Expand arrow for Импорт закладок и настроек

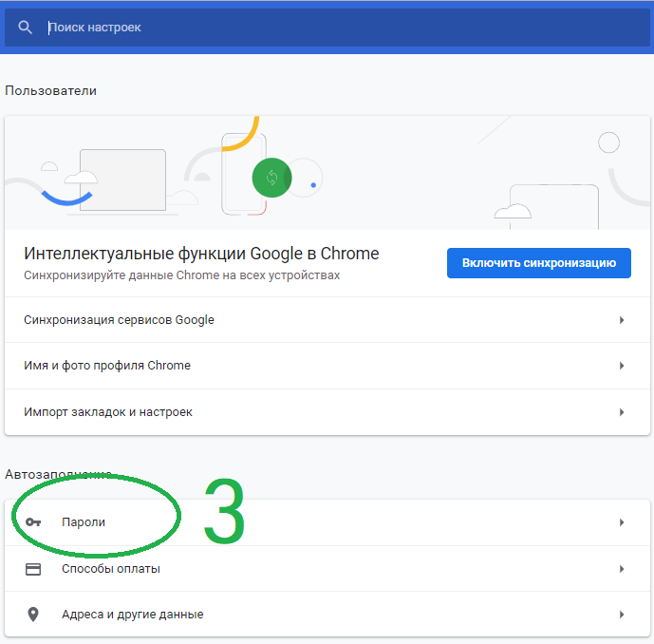622,412
